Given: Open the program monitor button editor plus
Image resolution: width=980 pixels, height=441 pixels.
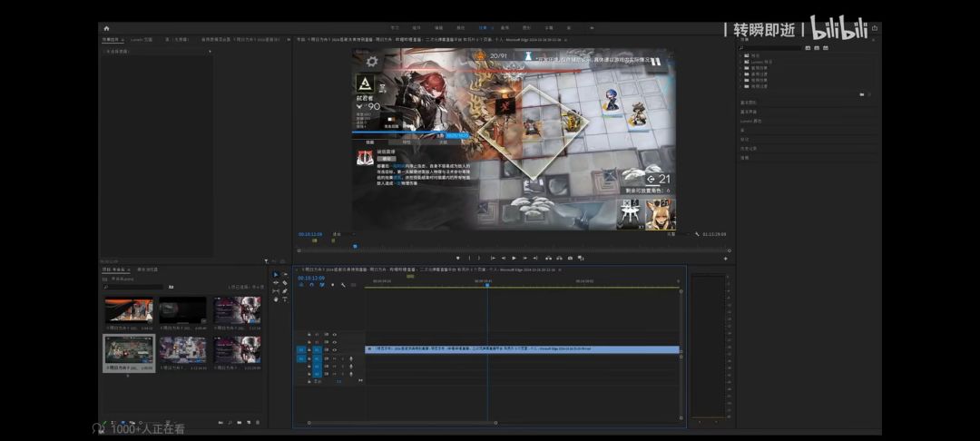Looking at the screenshot, I should click(726, 258).
